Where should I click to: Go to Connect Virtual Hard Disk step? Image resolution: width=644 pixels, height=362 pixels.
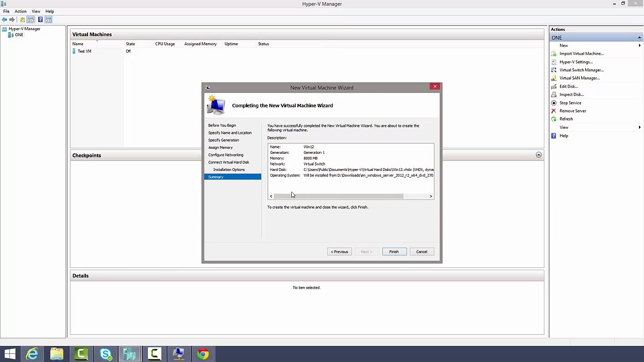[x=228, y=162]
